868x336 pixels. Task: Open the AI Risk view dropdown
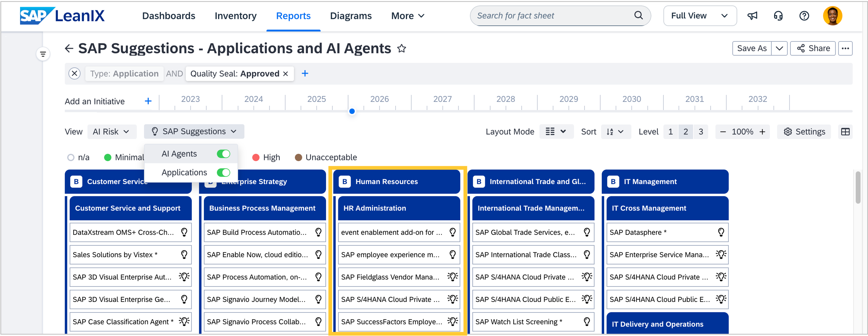(x=112, y=132)
